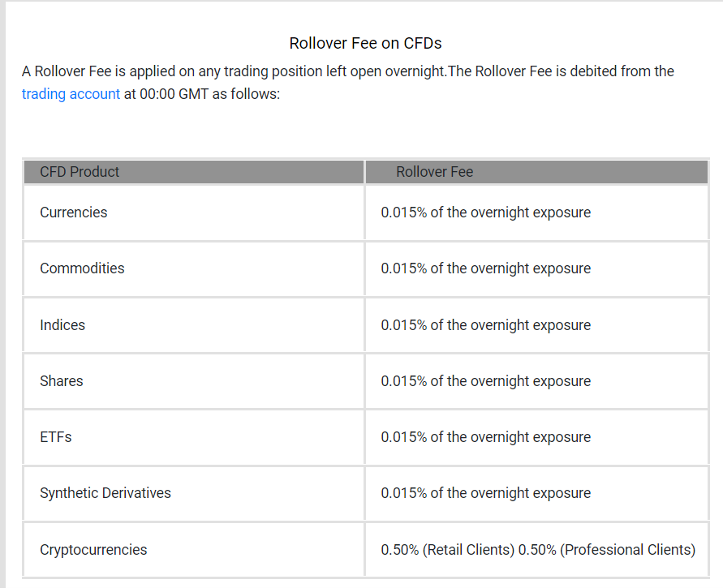Click the Shares product cell
This screenshot has width=723, height=588.
[x=194, y=381]
